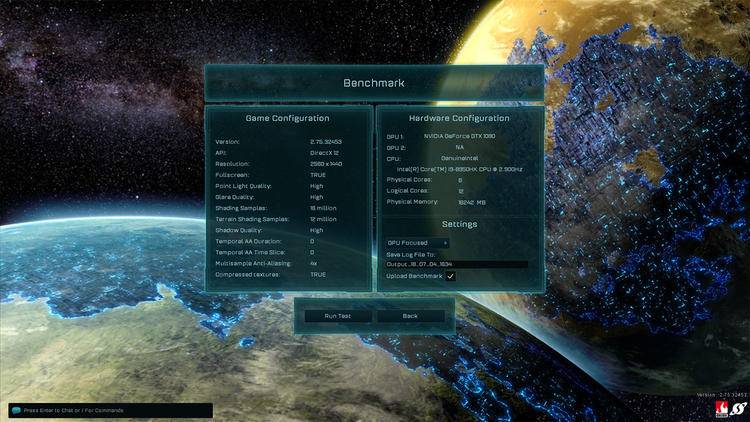Open the GPU Focused dropdown
This screenshot has height=422, width=750.
(417, 242)
